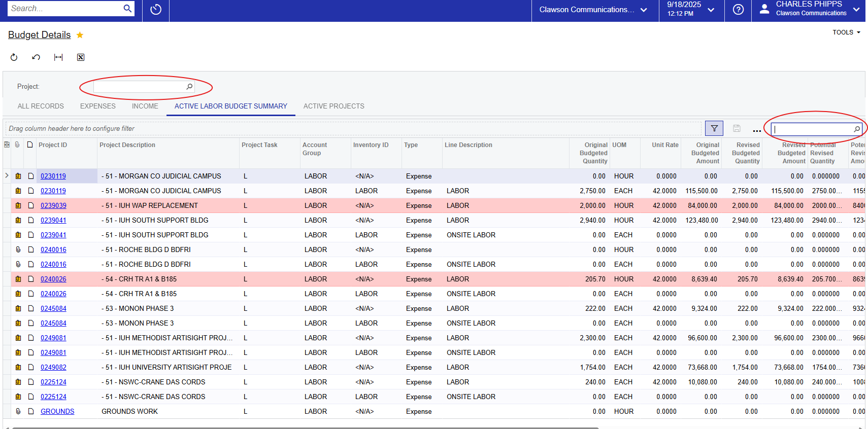Export the grid to Excel

point(81,57)
